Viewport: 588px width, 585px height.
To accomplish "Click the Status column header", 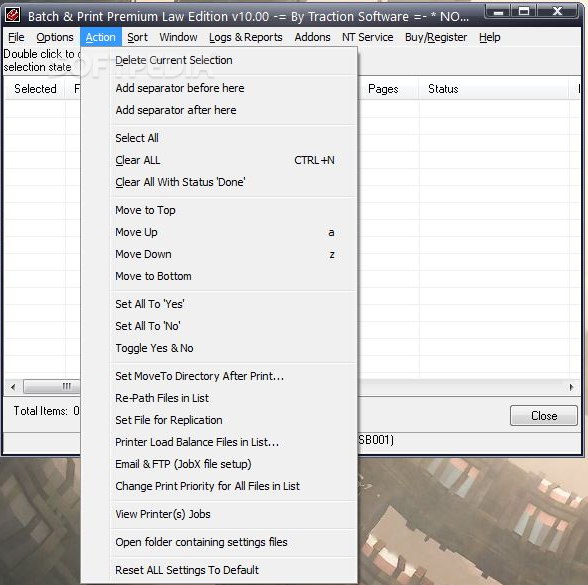I will (494, 89).
